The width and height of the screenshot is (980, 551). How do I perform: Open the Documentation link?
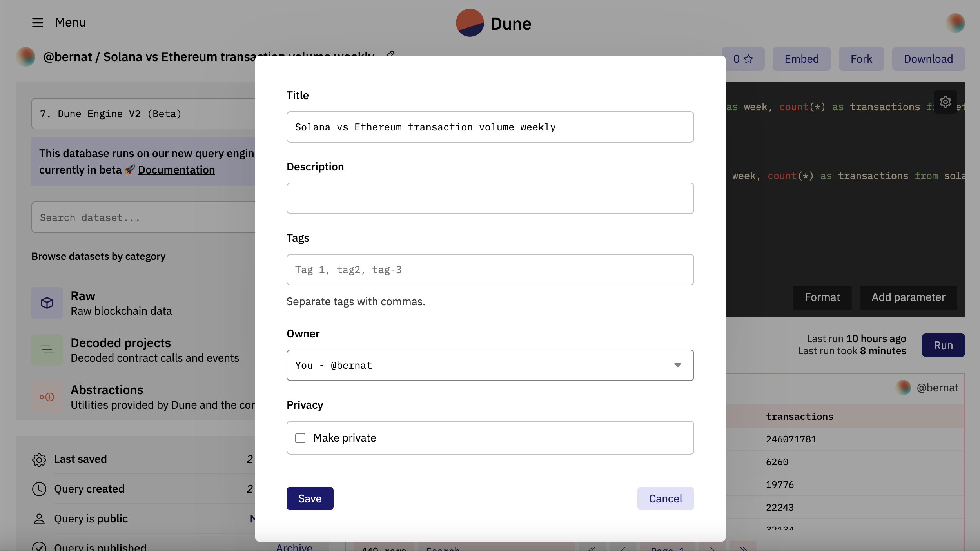(176, 170)
